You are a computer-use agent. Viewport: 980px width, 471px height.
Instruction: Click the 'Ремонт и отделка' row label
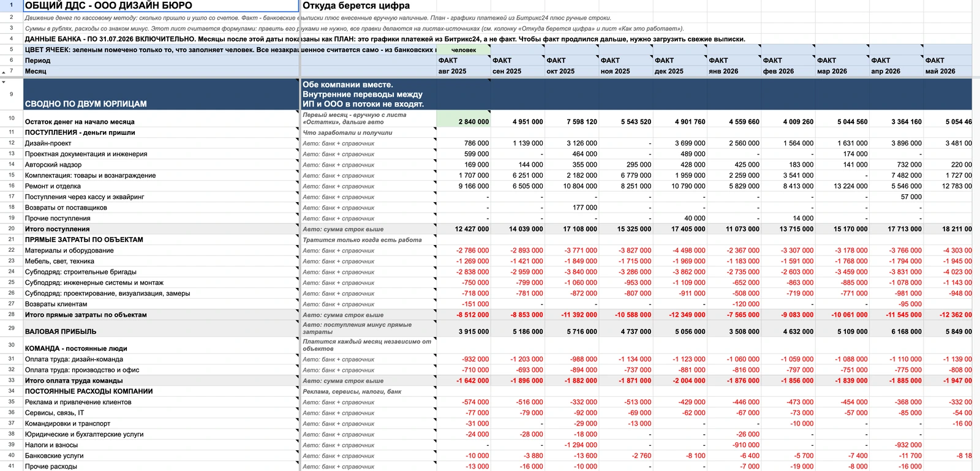pos(162,186)
